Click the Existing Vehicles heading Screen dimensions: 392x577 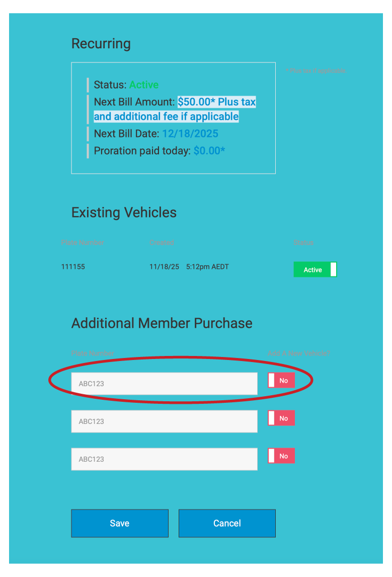(124, 212)
